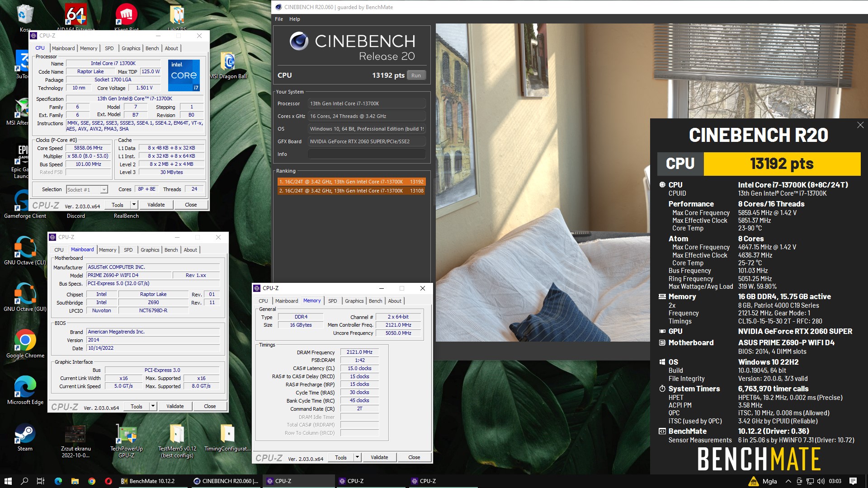Click Close button in Memory CPU-Z
The height and width of the screenshot is (488, 868).
point(414,457)
